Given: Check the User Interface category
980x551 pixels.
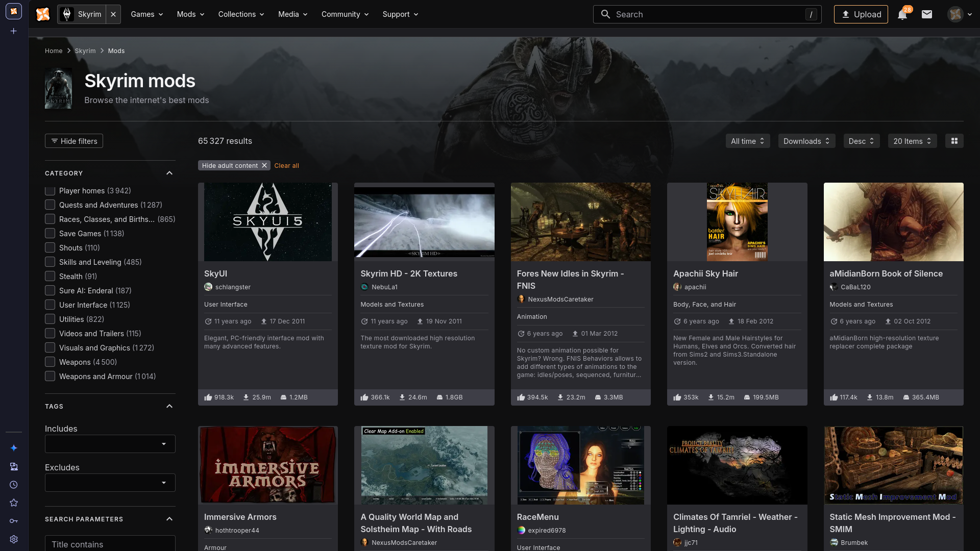Looking at the screenshot, I should pyautogui.click(x=50, y=305).
